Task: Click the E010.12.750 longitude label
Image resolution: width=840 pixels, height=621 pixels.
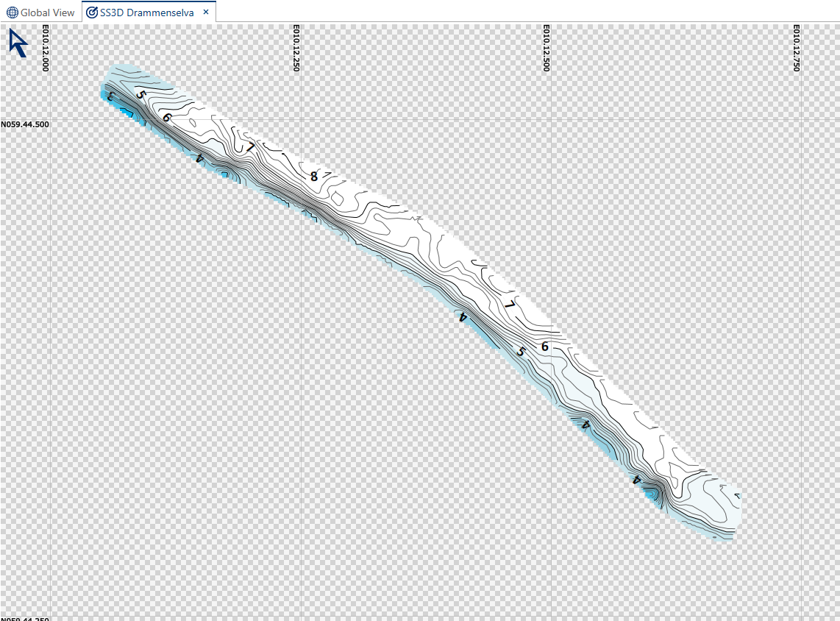Action: [797, 49]
